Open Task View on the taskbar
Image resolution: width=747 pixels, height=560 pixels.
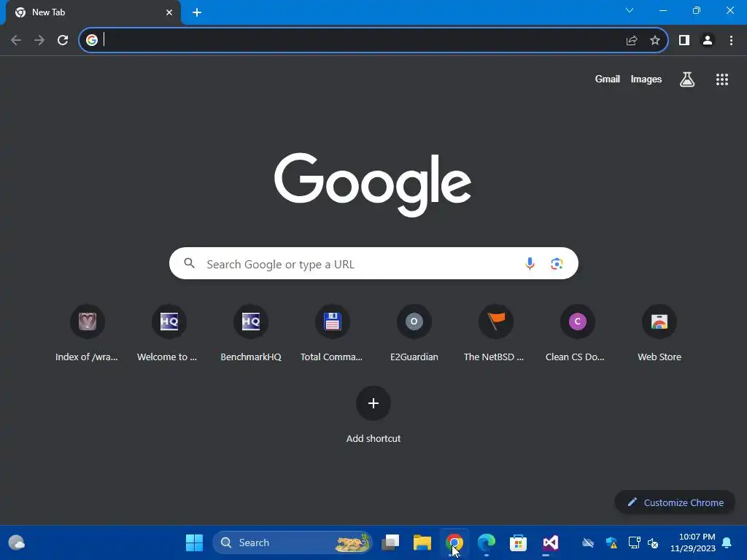coord(390,542)
